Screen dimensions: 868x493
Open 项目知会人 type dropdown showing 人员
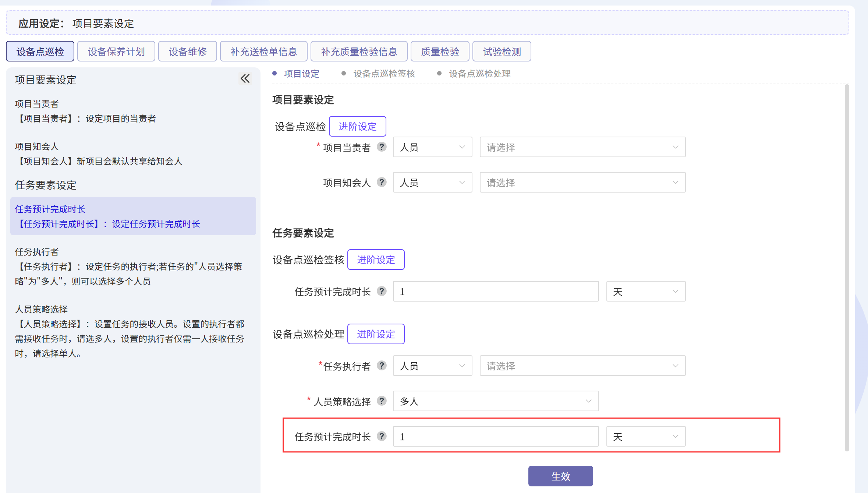click(x=432, y=182)
